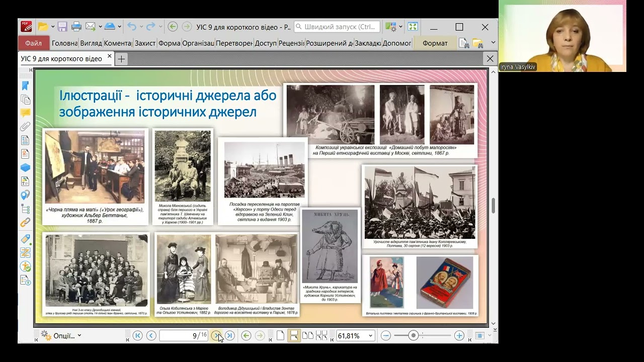Open the Links chain icon in the sidebar

pyautogui.click(x=25, y=222)
